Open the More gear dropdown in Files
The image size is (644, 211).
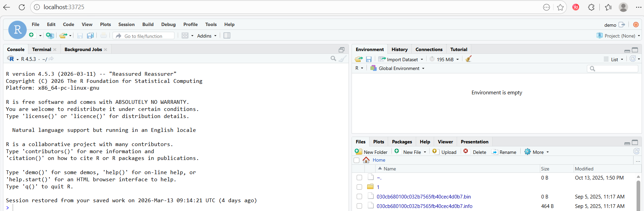(536, 152)
